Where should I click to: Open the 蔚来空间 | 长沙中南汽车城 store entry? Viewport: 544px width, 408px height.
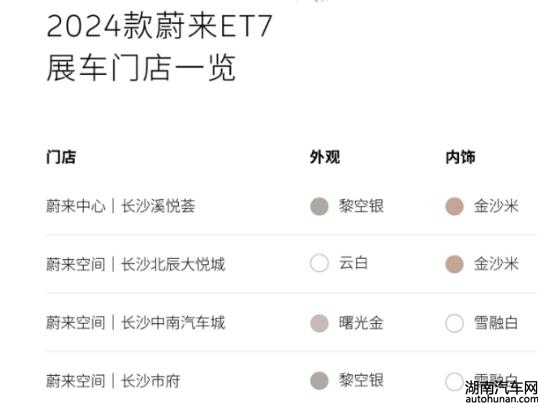[136, 323]
